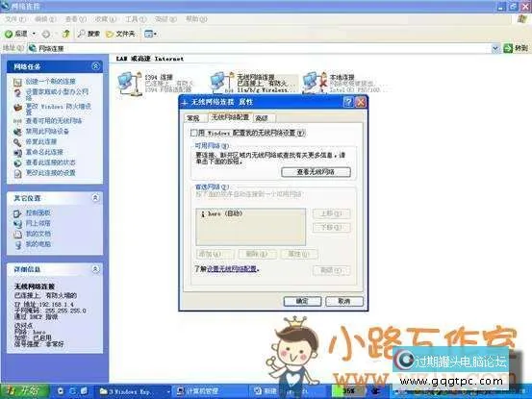Collapse the 其它位置 panel
Image resolution: width=532 pixels, height=399 pixels.
click(x=95, y=198)
